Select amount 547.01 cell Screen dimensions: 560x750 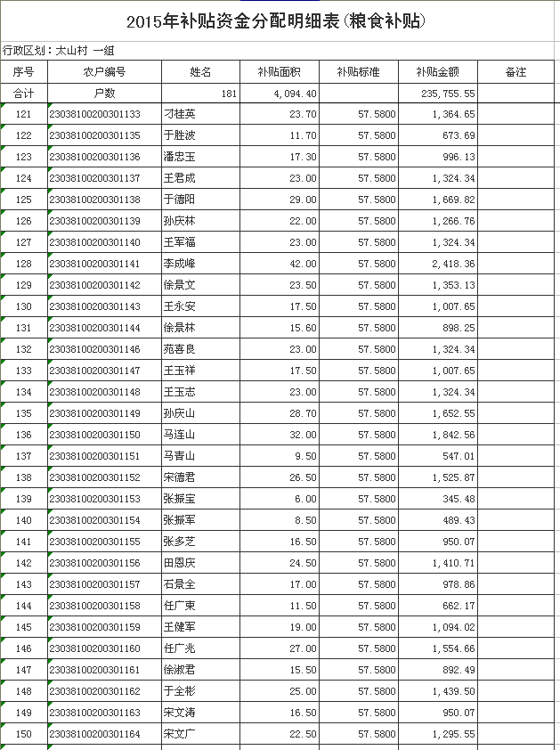[x=438, y=456]
